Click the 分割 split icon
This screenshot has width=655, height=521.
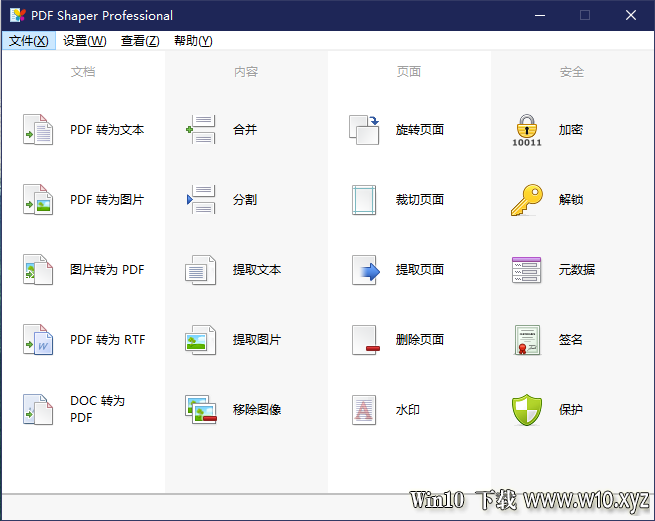pos(201,200)
